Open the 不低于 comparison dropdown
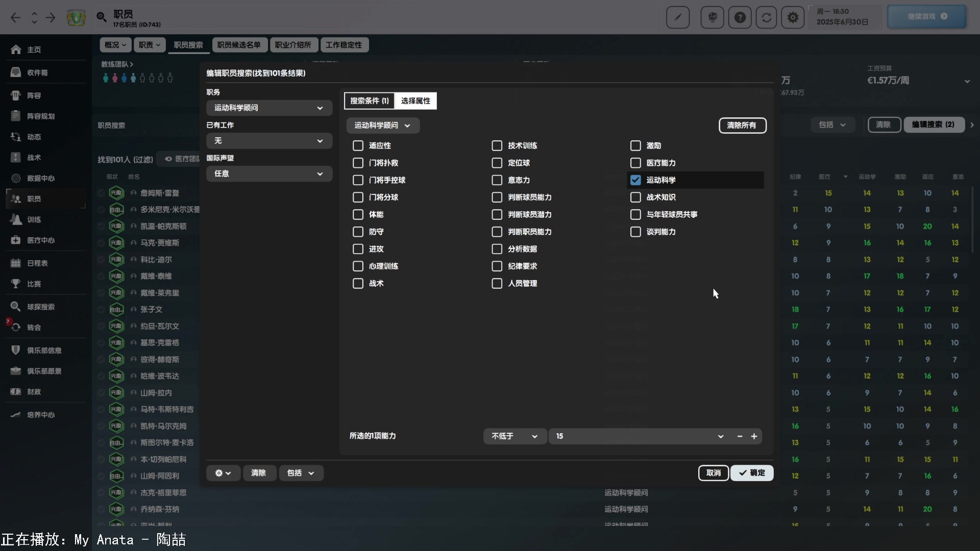 (x=514, y=436)
